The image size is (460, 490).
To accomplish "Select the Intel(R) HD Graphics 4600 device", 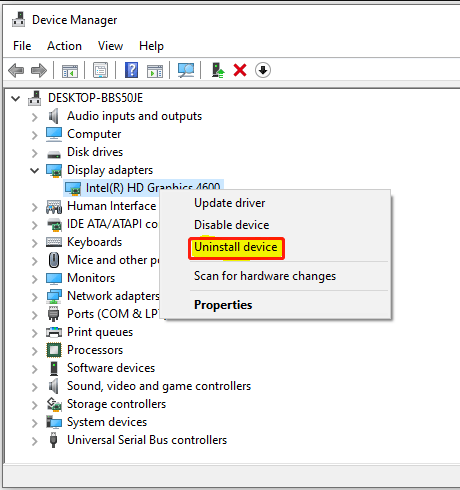I will 144,188.
